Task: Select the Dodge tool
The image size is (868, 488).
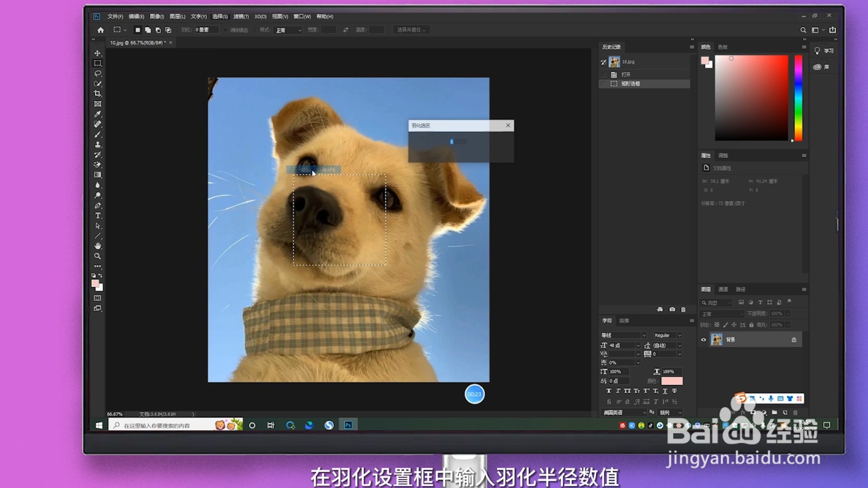Action: pos(98,196)
